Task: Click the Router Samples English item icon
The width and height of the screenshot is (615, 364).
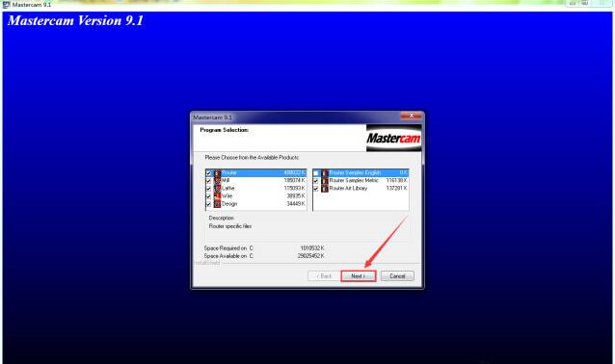Action: 324,172
